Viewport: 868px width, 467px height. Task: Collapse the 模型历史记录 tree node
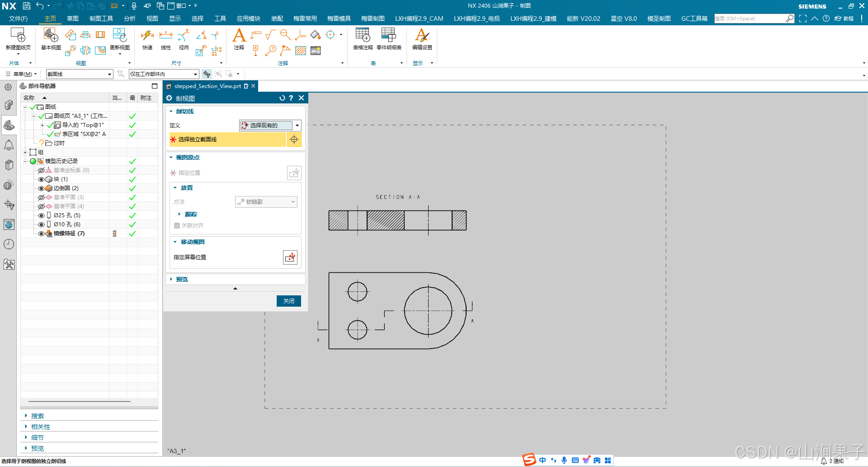[x=25, y=161]
